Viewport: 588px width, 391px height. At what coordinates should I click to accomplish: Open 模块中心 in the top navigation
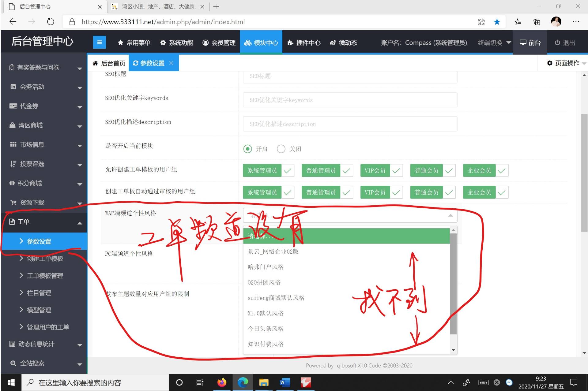click(x=261, y=43)
